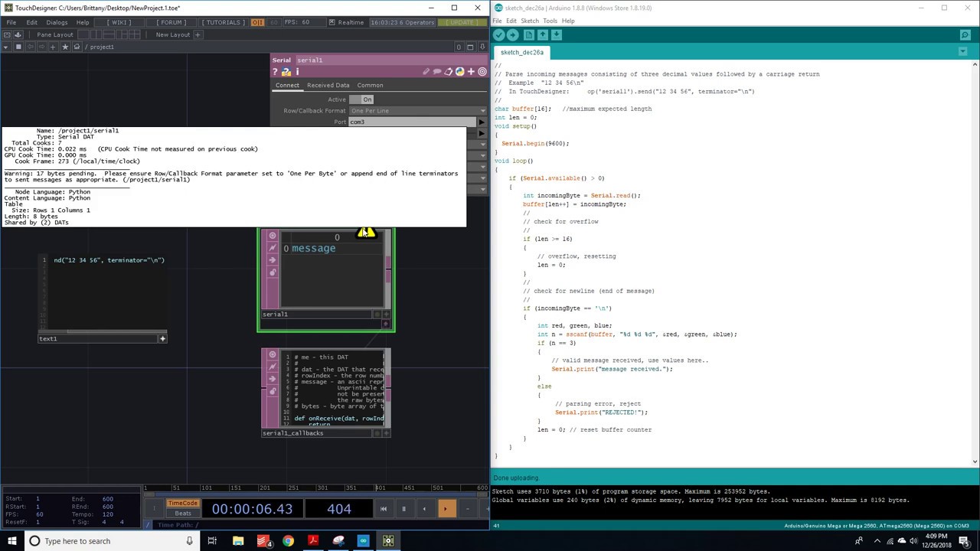Click the stop square icon in path bar
Viewport: 980px width, 551px height.
(x=18, y=47)
